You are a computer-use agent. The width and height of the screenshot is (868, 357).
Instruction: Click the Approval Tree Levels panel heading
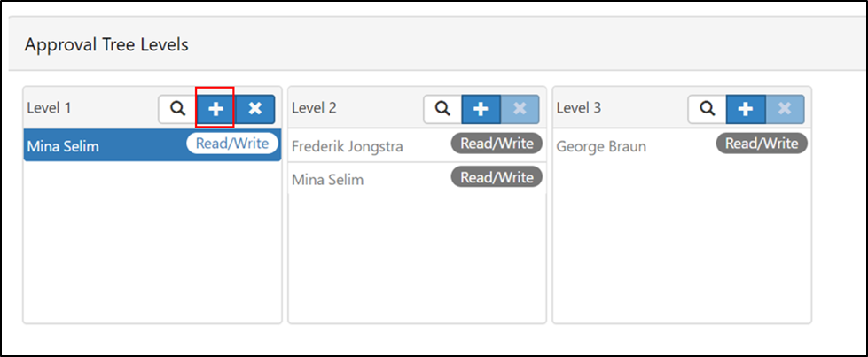pyautogui.click(x=107, y=45)
